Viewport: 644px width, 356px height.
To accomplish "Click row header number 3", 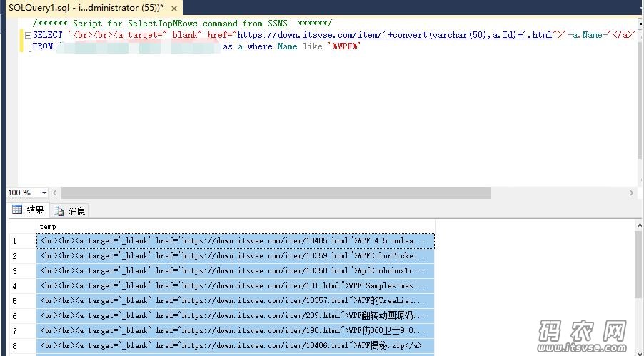I will point(23,271).
